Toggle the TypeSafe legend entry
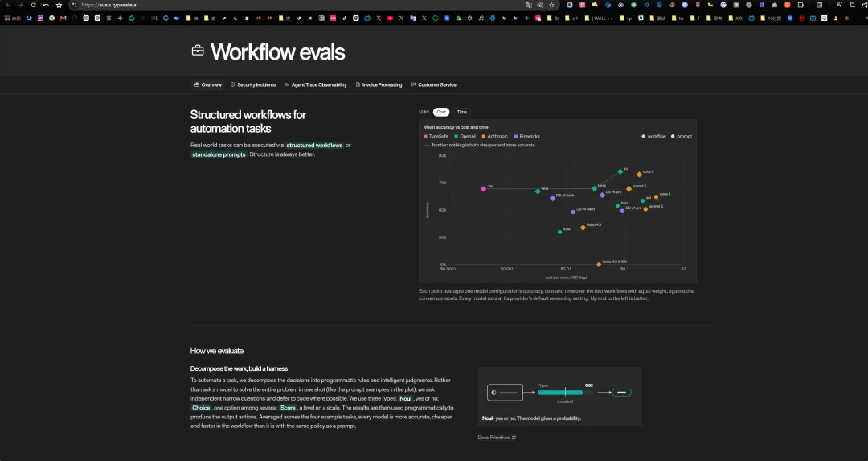This screenshot has height=461, width=868. pos(436,136)
